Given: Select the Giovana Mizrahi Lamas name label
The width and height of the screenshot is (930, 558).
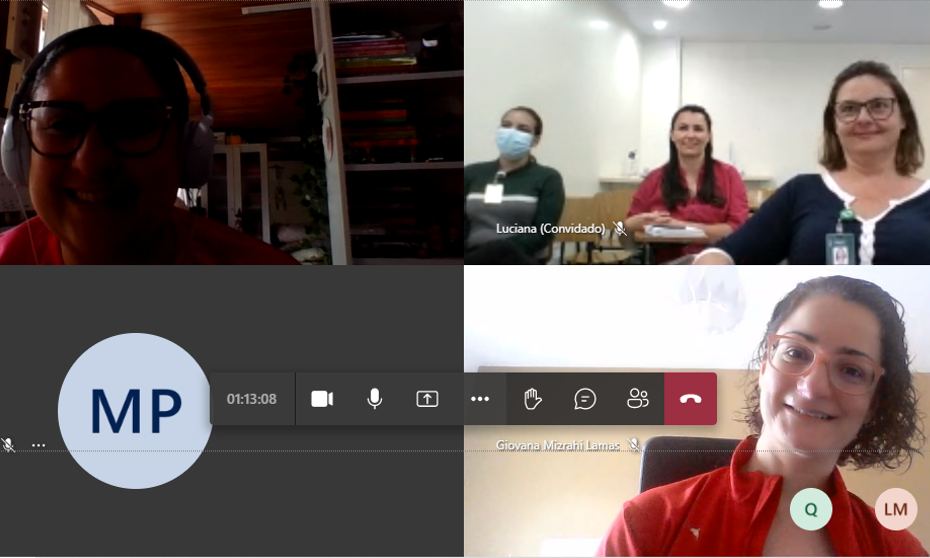Looking at the screenshot, I should coord(557,445).
